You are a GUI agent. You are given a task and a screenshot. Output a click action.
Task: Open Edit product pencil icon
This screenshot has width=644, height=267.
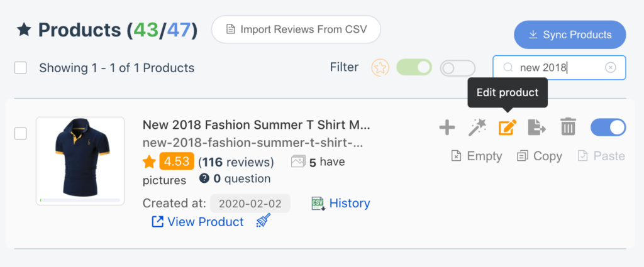[x=507, y=128]
